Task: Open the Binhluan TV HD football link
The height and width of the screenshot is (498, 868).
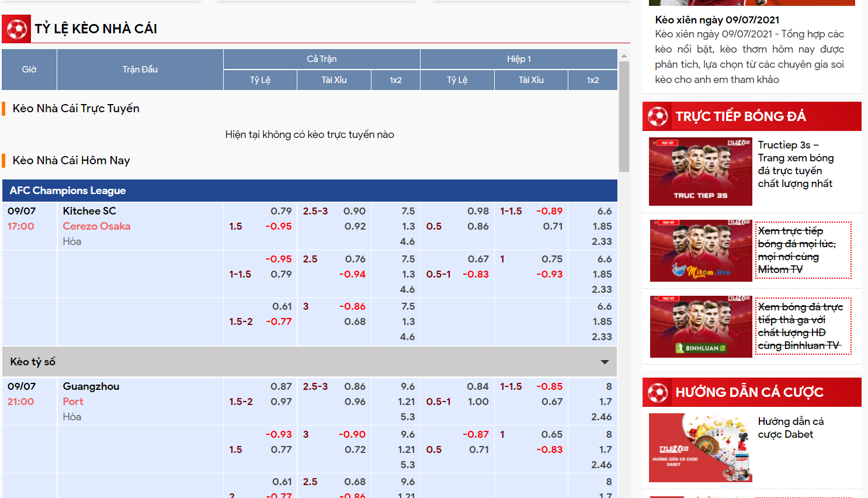Action: (800, 326)
